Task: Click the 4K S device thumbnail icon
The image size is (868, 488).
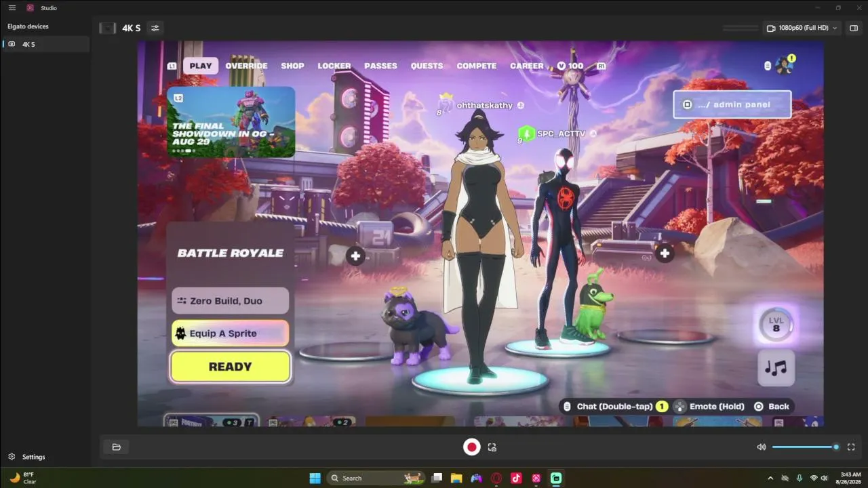Action: click(x=107, y=28)
